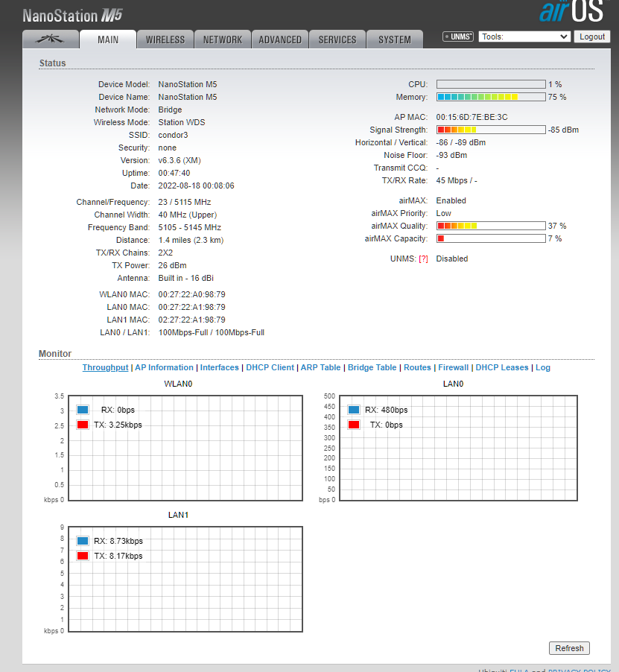Click the WLAN0 RX blue legend square
The width and height of the screenshot is (619, 672).
click(83, 410)
